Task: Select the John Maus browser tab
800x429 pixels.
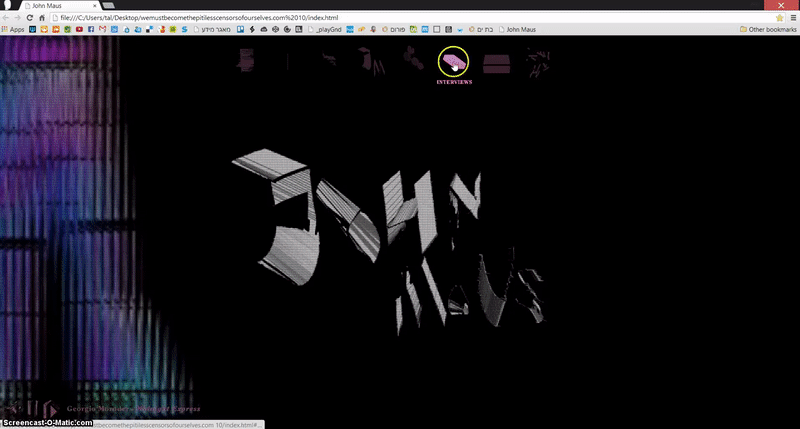Action: tap(60, 6)
